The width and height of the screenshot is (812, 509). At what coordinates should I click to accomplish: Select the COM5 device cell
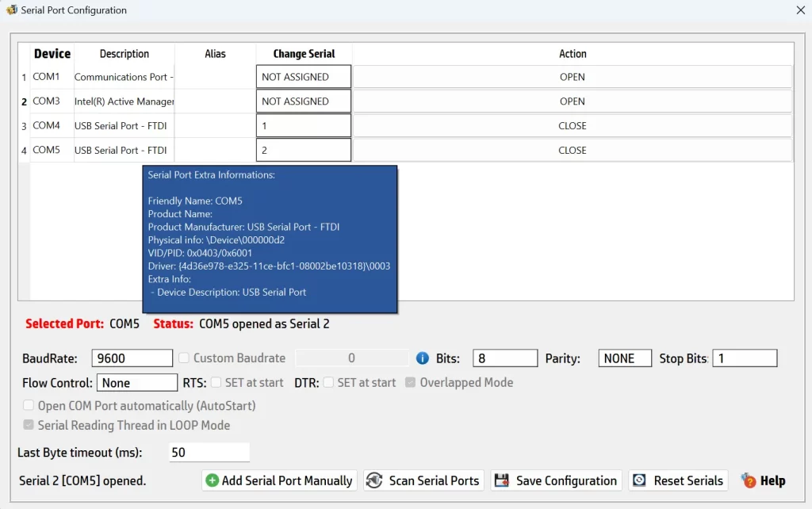click(x=52, y=150)
